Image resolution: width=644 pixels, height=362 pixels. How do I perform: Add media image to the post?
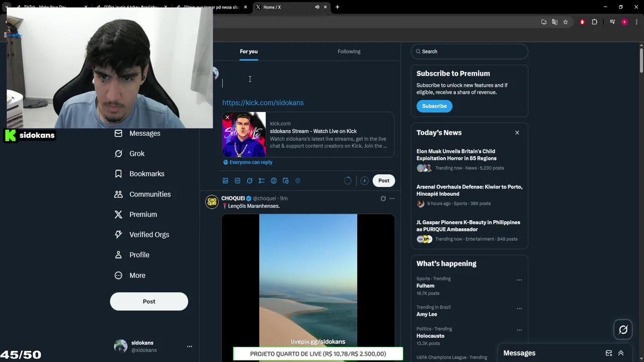(225, 180)
